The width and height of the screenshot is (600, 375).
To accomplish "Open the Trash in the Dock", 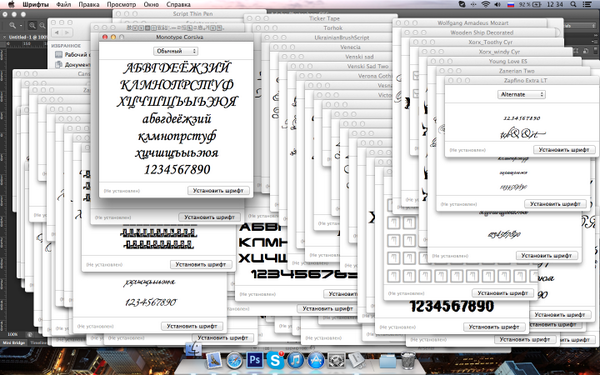I will pos(408,360).
